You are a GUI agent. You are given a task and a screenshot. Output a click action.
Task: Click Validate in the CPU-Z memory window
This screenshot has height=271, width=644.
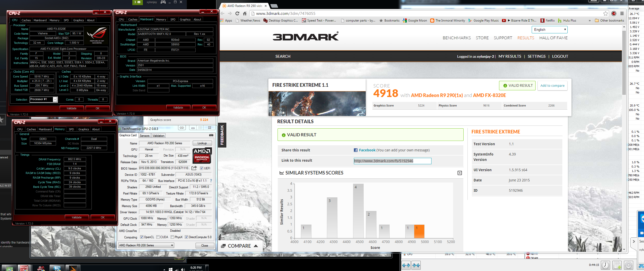77,217
